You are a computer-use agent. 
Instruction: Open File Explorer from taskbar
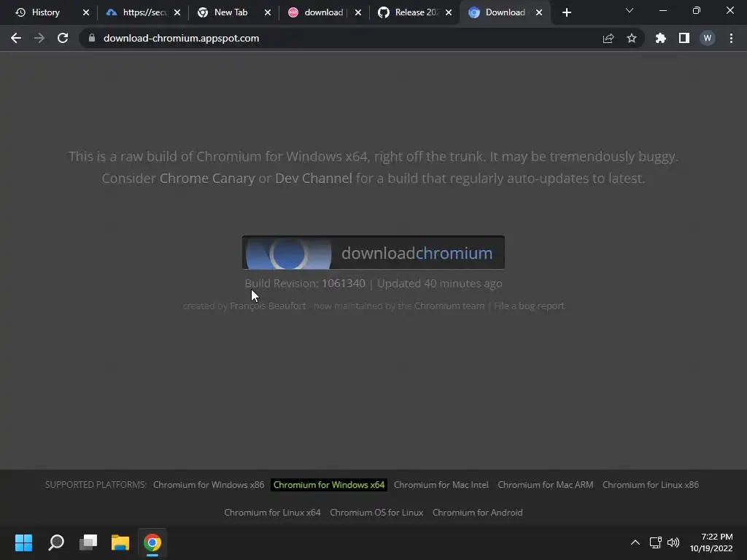point(120,542)
